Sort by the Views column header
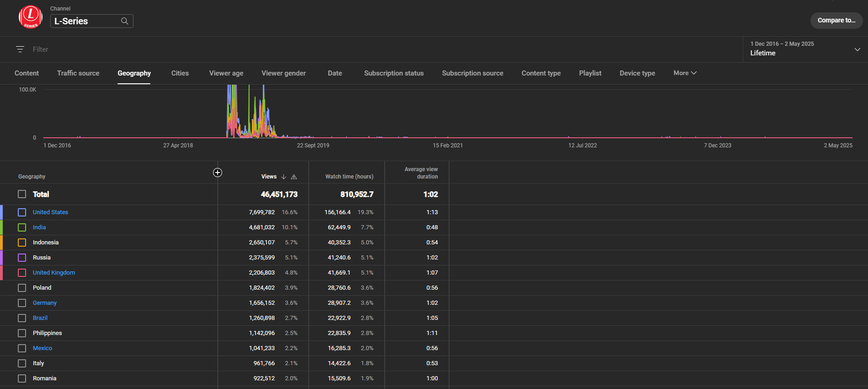 click(x=269, y=177)
